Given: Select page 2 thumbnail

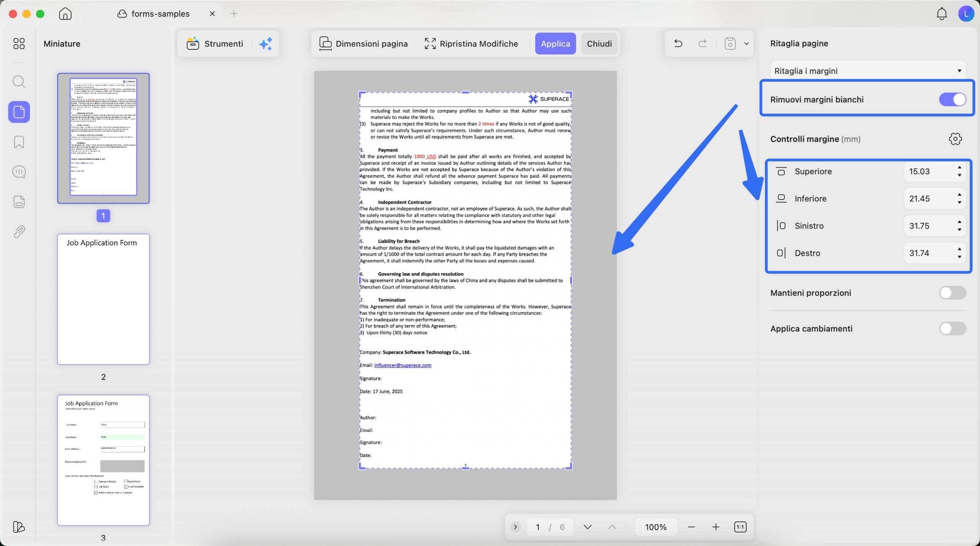Looking at the screenshot, I should (103, 299).
